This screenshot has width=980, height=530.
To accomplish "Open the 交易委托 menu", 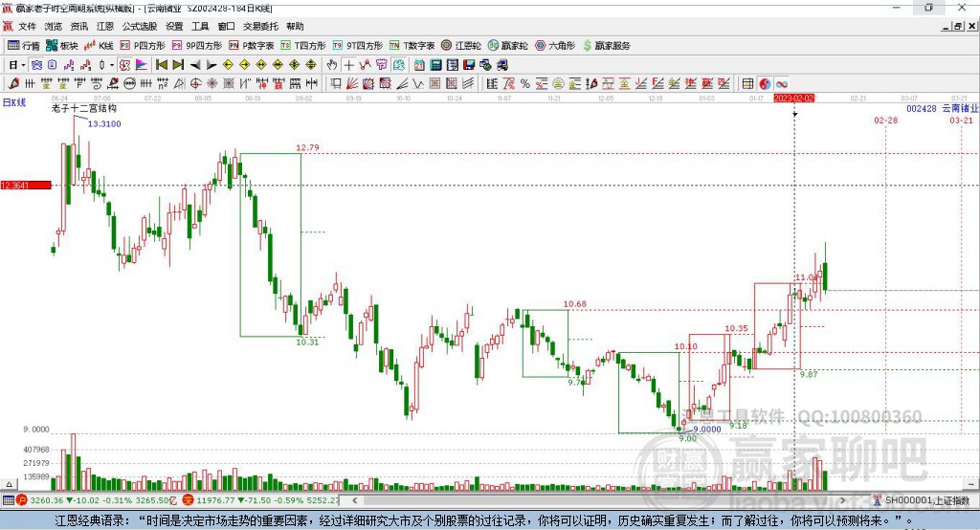I will tap(260, 26).
